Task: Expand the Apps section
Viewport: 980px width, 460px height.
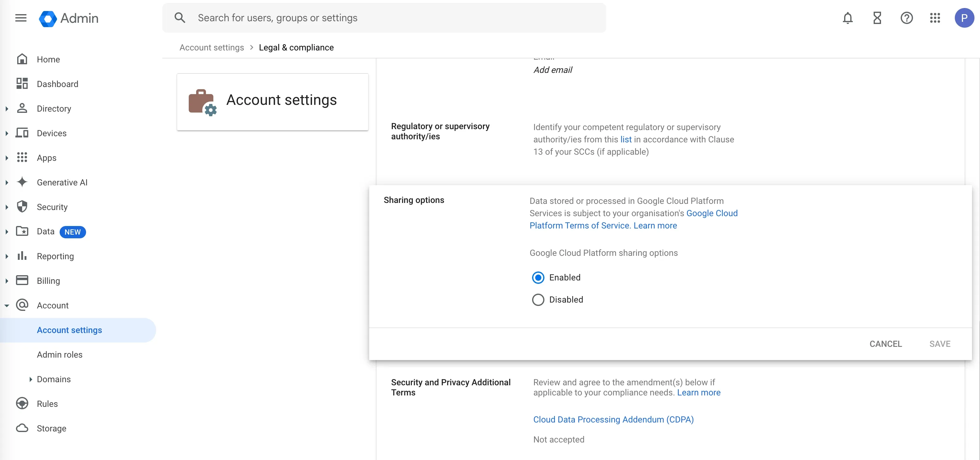Action: [x=6, y=157]
